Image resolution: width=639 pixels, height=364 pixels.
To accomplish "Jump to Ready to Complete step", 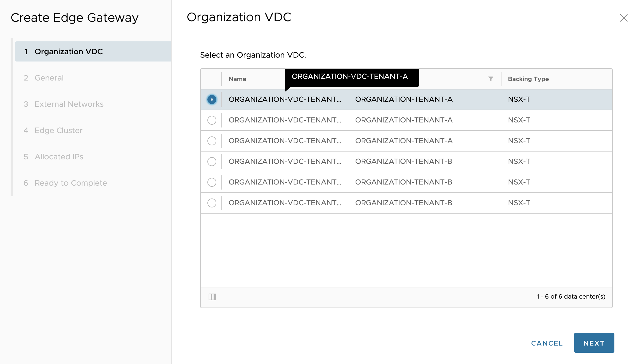I will [x=70, y=183].
